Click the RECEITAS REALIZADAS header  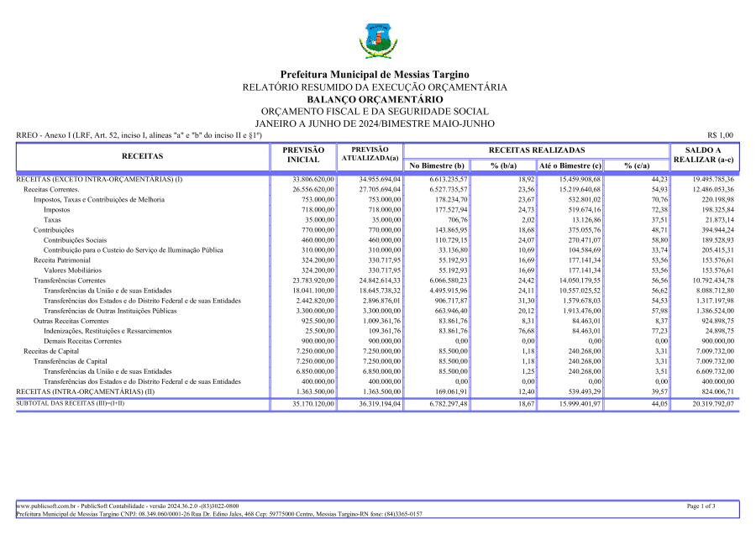[535, 149]
